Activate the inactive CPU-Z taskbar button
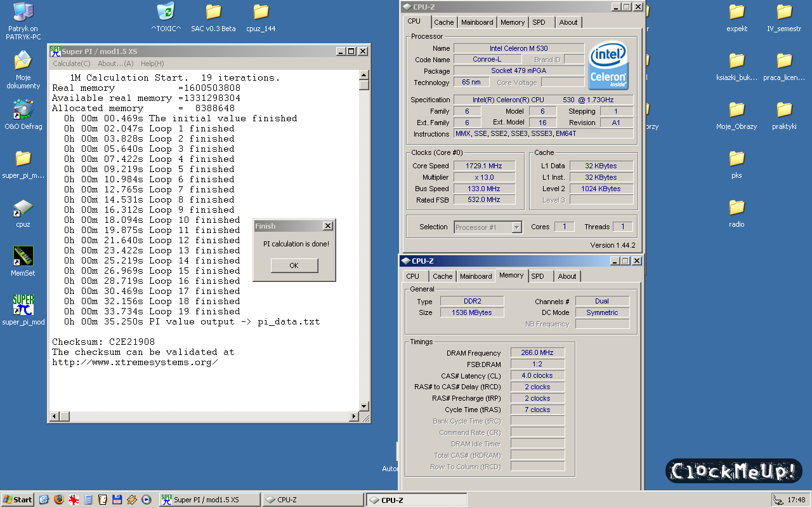812x508 pixels. coord(313,500)
